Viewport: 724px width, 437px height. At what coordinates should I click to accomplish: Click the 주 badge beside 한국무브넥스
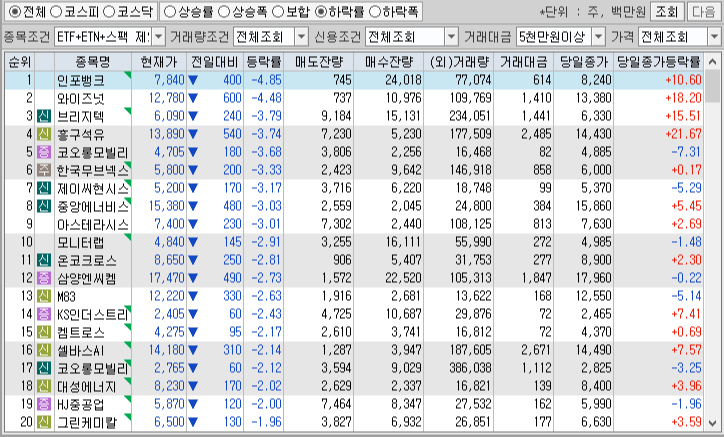click(x=44, y=170)
